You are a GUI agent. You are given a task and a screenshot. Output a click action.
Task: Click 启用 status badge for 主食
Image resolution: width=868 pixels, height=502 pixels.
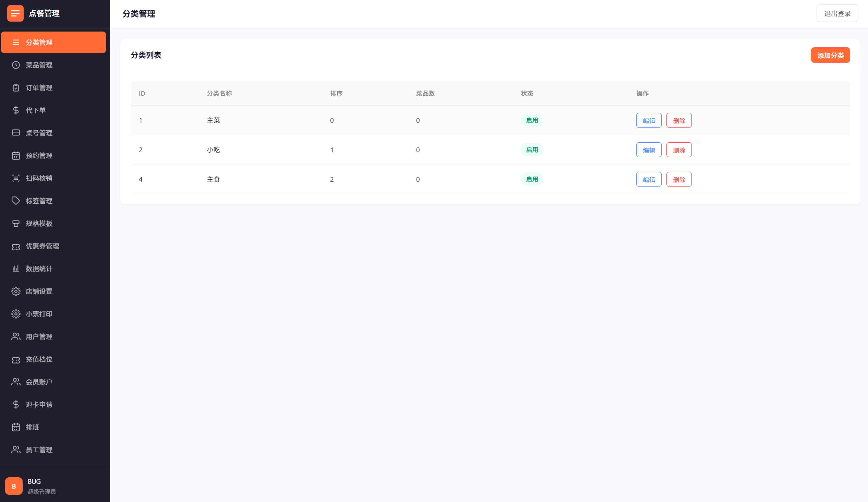(531, 180)
